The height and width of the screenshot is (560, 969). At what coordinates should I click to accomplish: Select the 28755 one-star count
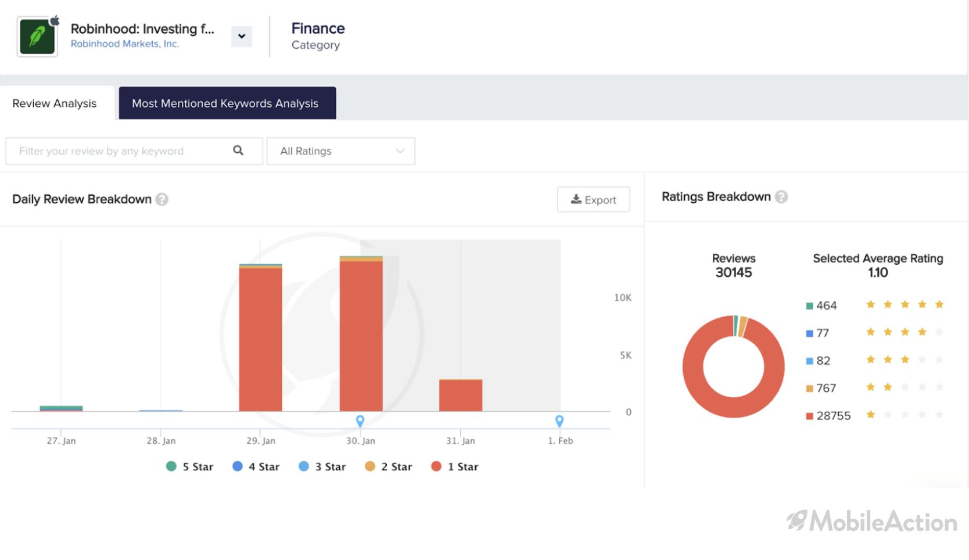[x=833, y=416]
